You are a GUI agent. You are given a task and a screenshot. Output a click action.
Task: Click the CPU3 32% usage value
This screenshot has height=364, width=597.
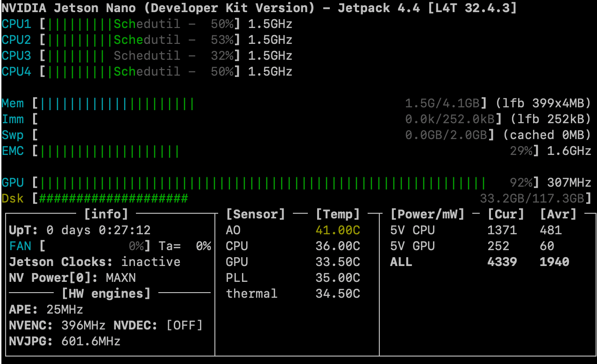pos(222,56)
